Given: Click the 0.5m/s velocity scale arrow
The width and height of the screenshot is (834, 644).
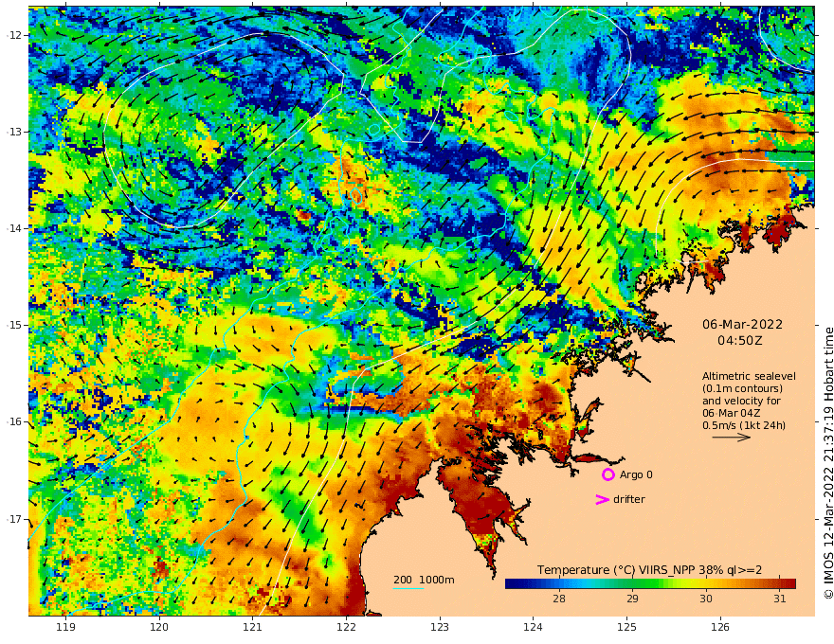Looking at the screenshot, I should pyautogui.click(x=732, y=438).
